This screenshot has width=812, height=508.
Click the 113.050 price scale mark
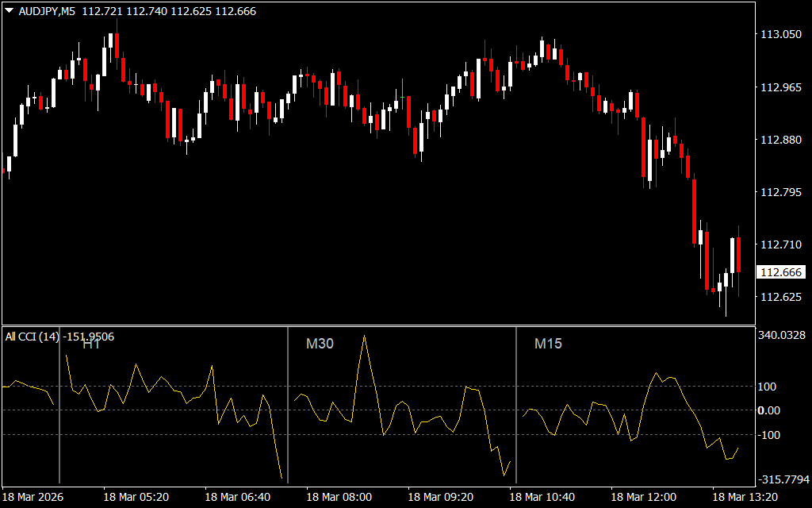[x=780, y=35]
